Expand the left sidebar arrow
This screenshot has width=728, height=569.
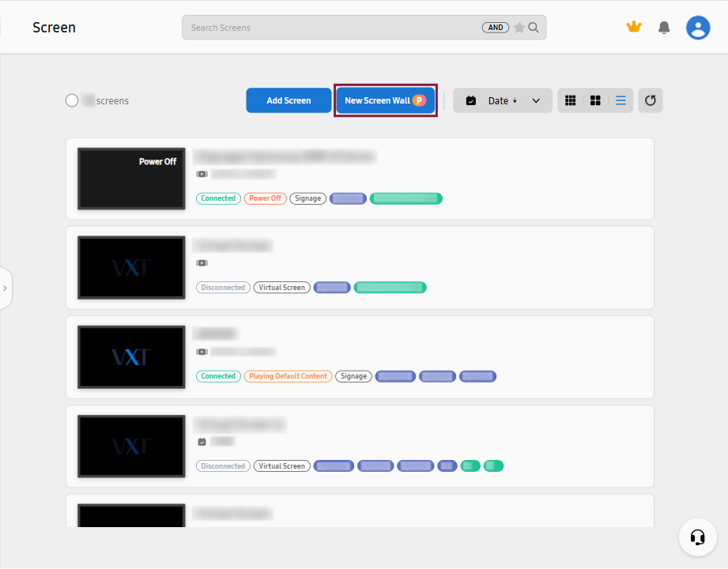point(5,288)
